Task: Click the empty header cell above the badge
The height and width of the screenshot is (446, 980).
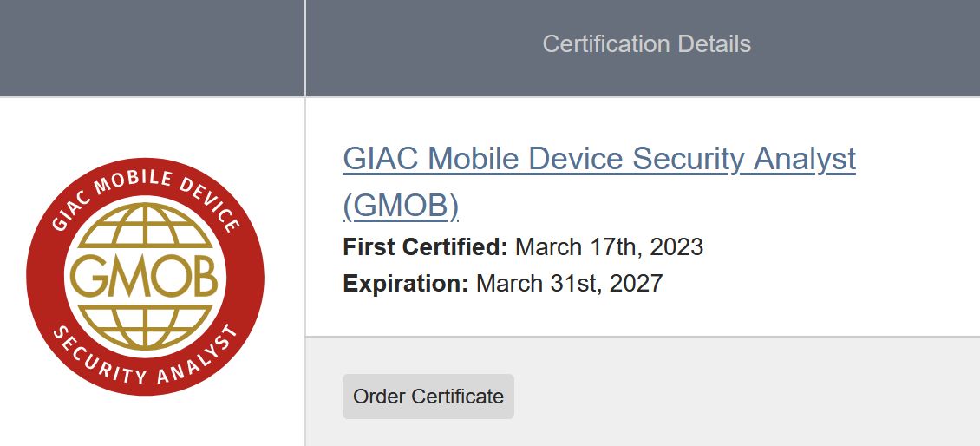Action: (152, 48)
